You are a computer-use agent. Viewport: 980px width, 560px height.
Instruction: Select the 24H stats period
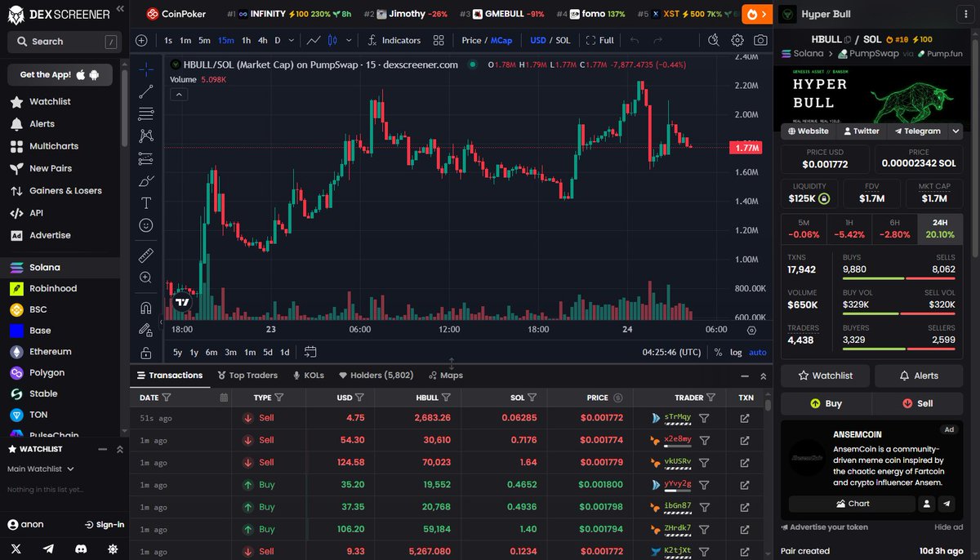941,228
